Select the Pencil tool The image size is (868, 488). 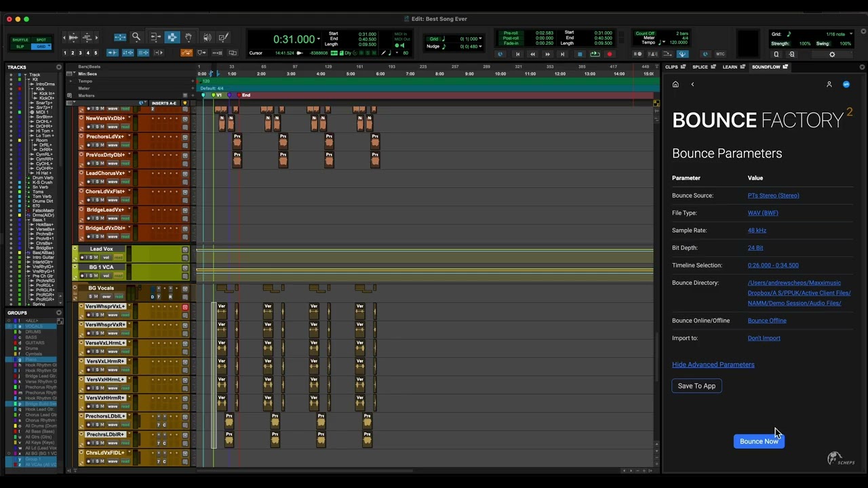[224, 37]
